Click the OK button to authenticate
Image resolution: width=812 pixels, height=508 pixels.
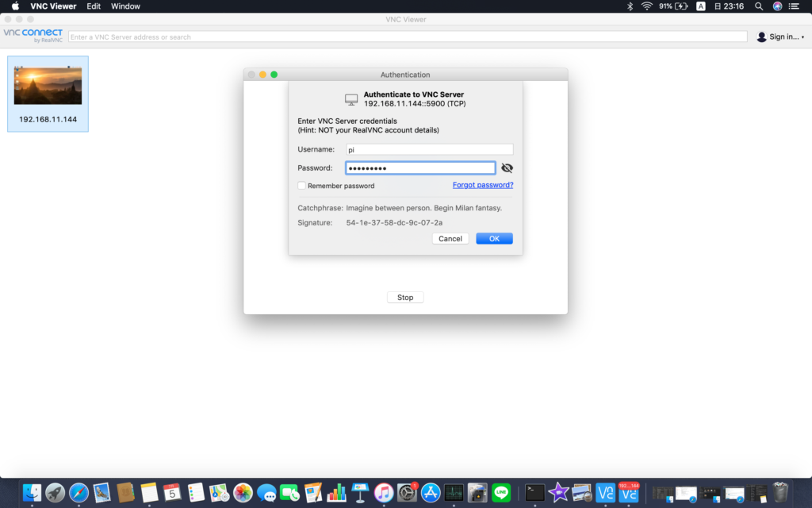tap(494, 238)
